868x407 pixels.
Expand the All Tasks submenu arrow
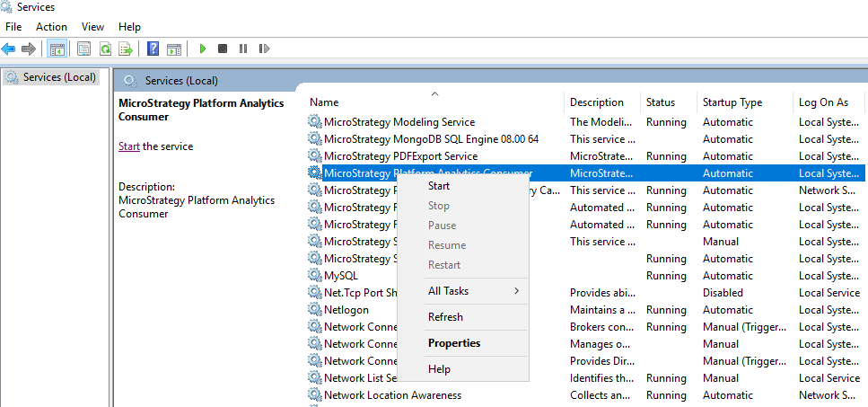516,291
